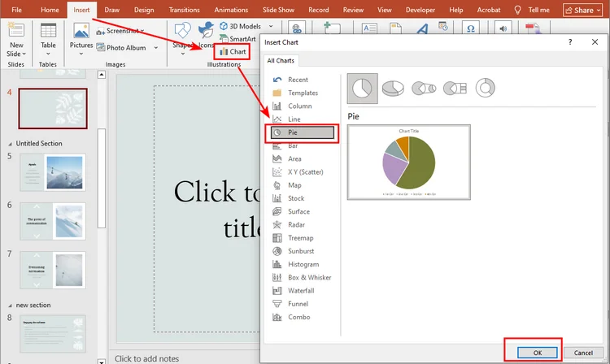Open the Shapes gallery
Screen dimensions: 610x364
click(x=182, y=39)
